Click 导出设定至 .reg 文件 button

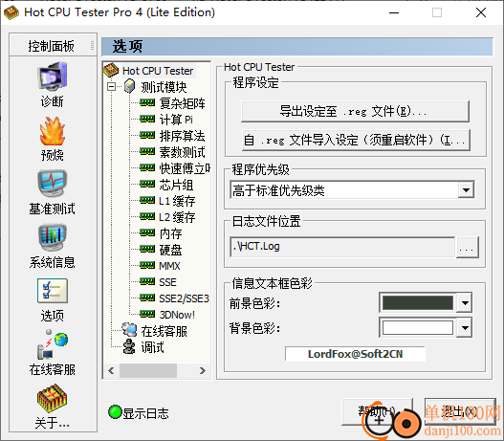(x=355, y=111)
